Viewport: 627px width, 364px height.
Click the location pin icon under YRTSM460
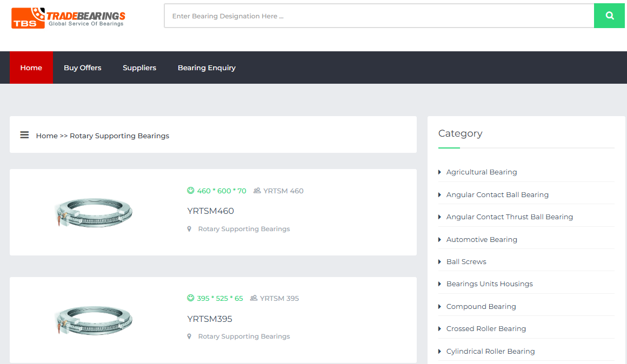(189, 229)
